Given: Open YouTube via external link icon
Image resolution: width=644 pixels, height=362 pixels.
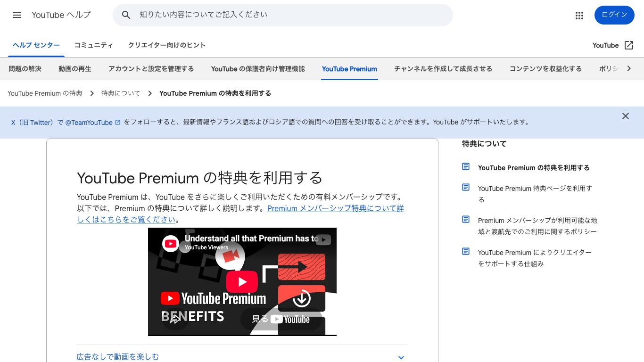Looking at the screenshot, I should [x=629, y=45].
